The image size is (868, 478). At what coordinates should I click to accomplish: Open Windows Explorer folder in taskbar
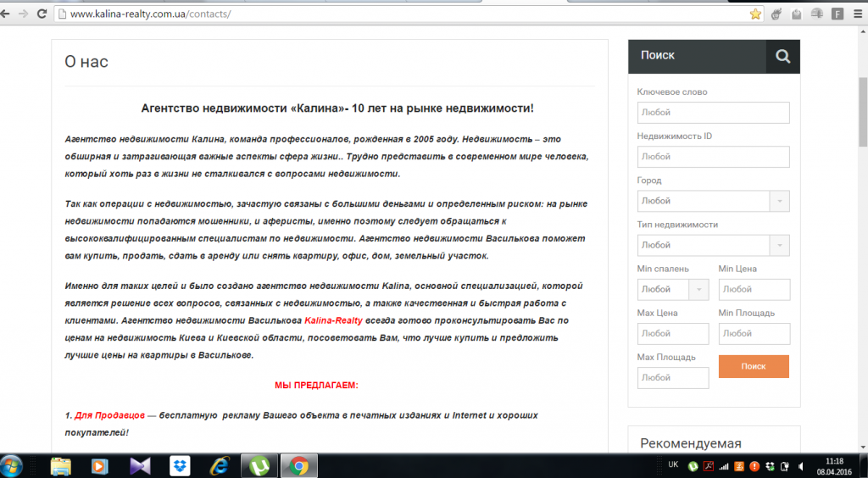[60, 466]
